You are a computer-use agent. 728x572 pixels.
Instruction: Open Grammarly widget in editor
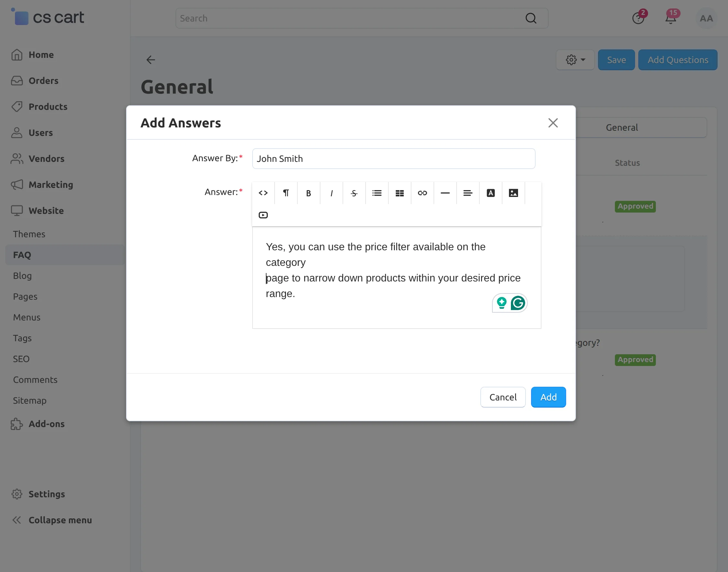coord(518,303)
